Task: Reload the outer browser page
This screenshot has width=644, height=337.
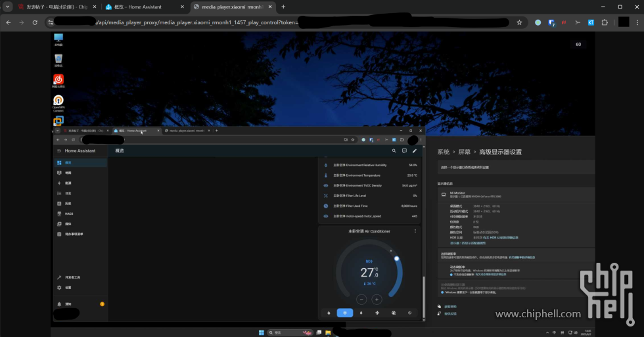Action: (35, 22)
